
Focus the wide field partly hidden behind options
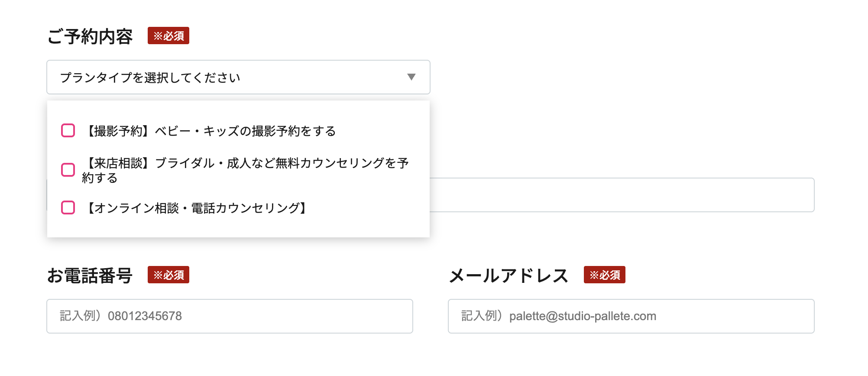coord(622,195)
